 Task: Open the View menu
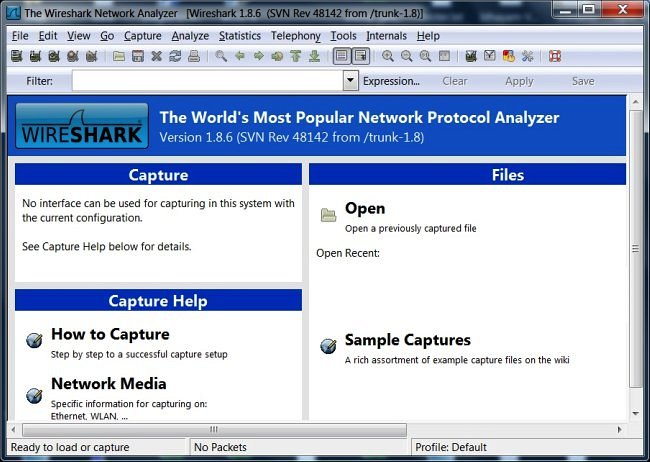[x=79, y=36]
